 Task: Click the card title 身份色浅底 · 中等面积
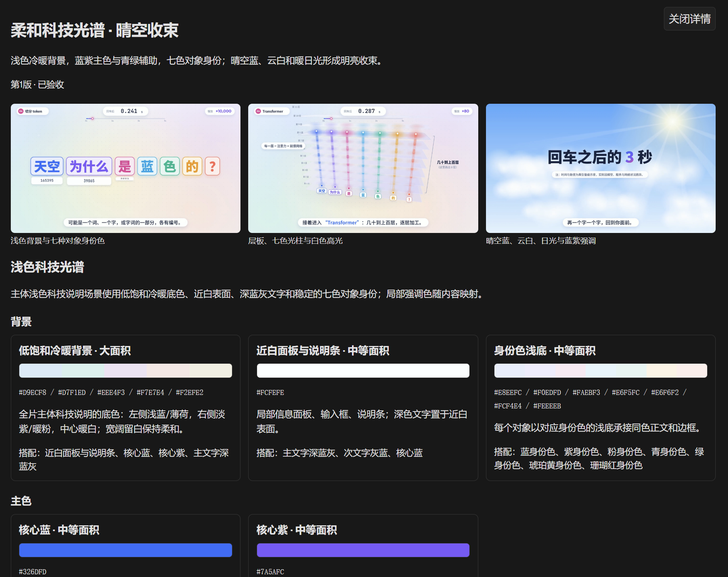[545, 351]
